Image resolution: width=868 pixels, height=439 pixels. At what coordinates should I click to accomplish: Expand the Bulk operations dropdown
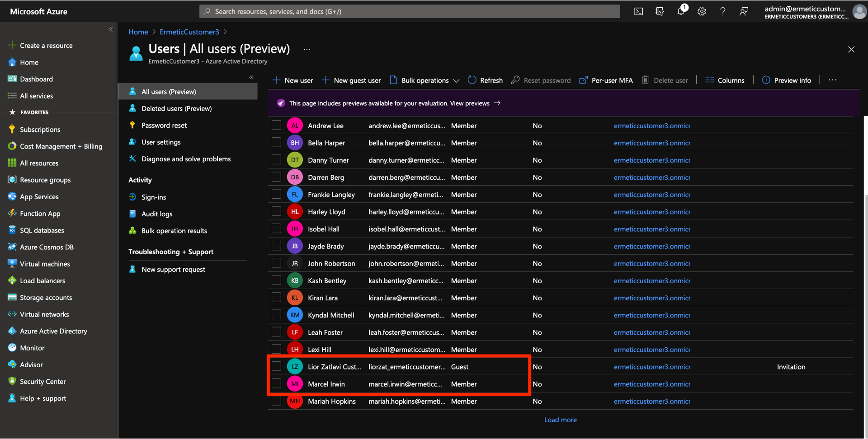point(424,80)
